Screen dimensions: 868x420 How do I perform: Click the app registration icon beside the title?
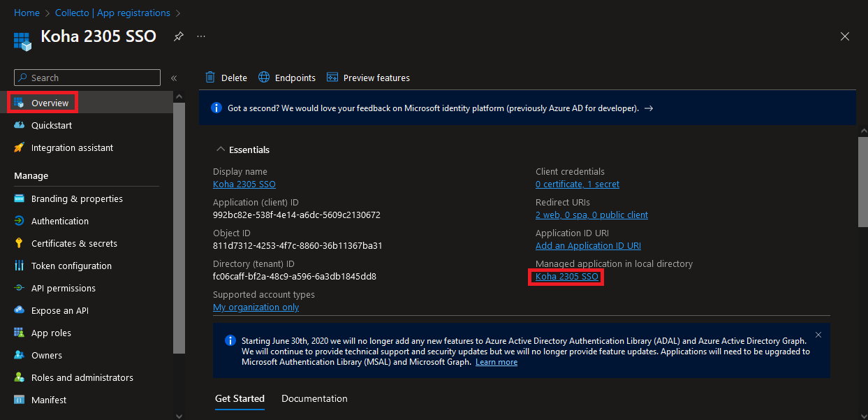[23, 41]
